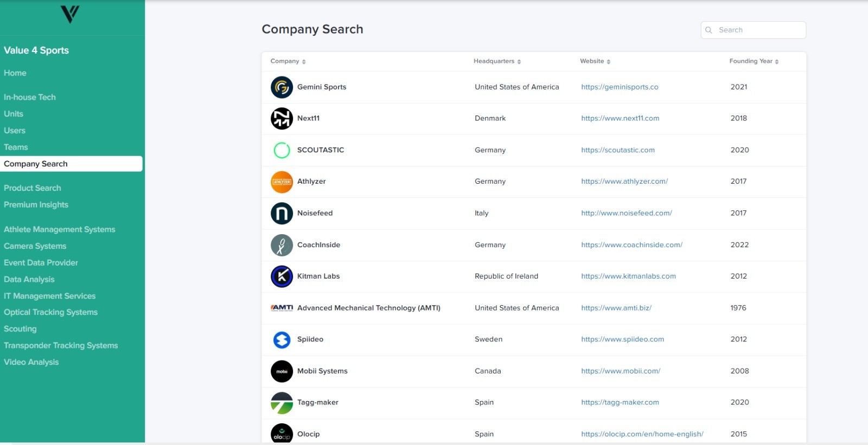Open the www.spiideo.com website link

[623, 340]
